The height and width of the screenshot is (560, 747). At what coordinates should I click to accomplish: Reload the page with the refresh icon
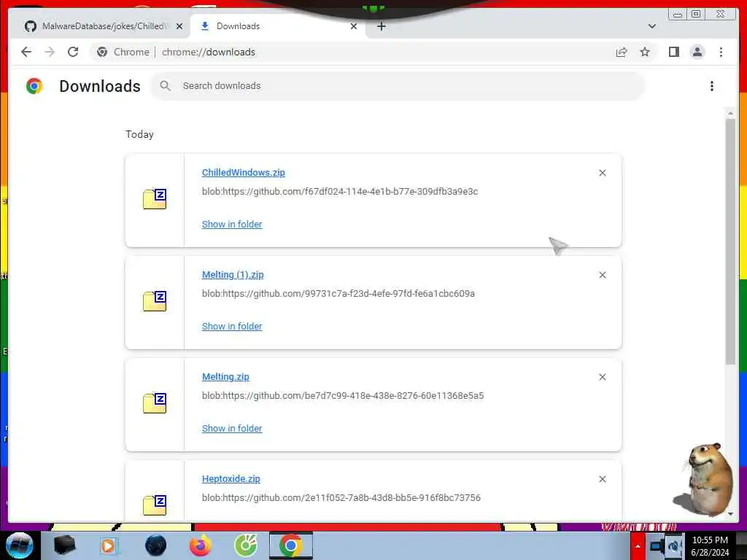[73, 52]
